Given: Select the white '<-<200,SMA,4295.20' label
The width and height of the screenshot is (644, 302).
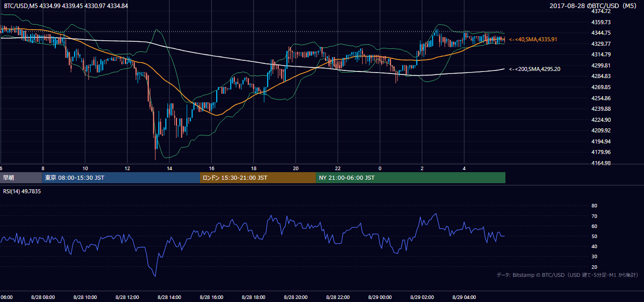Looking at the screenshot, I should (535, 69).
